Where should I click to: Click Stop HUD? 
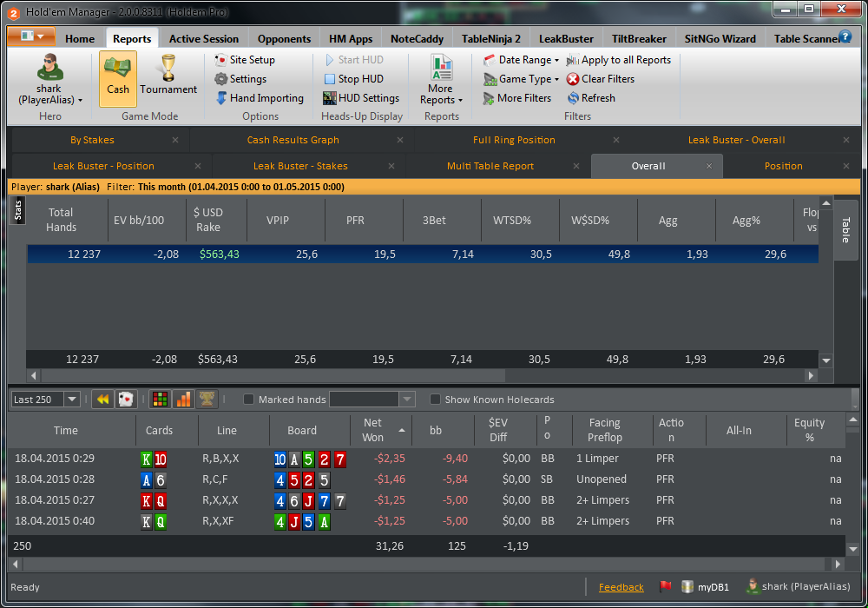pos(353,79)
